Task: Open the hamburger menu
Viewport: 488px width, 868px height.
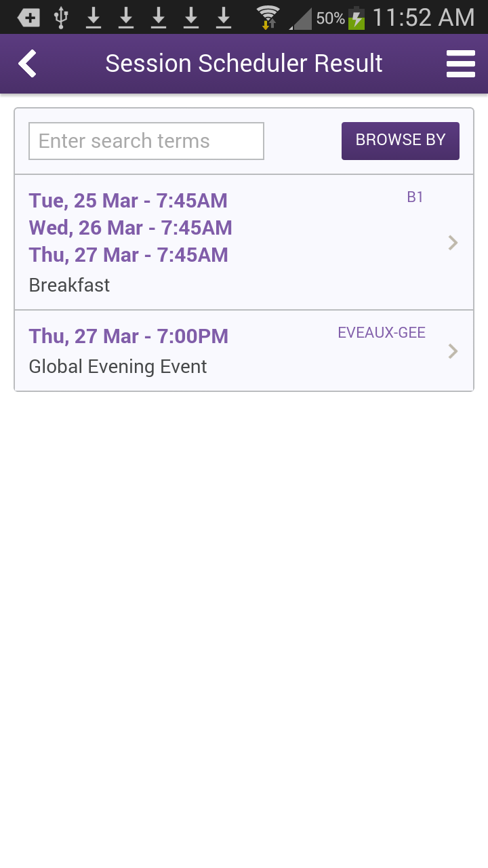Action: click(460, 64)
